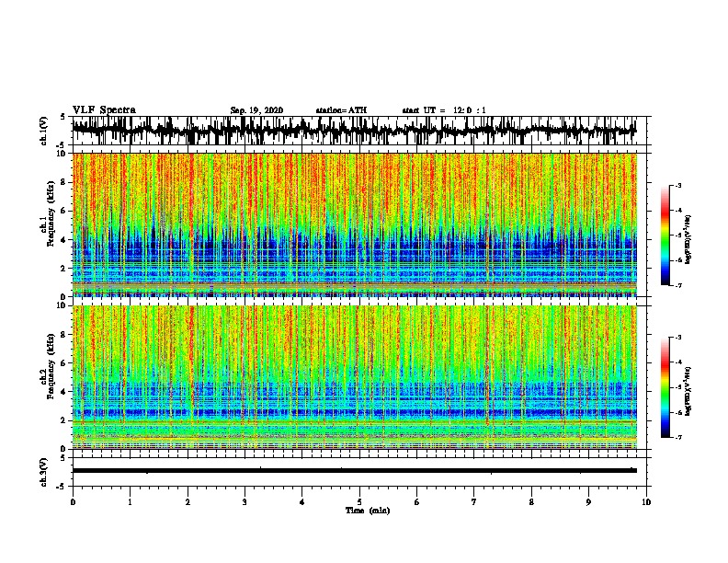Click the "4" kHz tick on ch.2 frequency axis
The image size is (728, 563).
tap(64, 392)
